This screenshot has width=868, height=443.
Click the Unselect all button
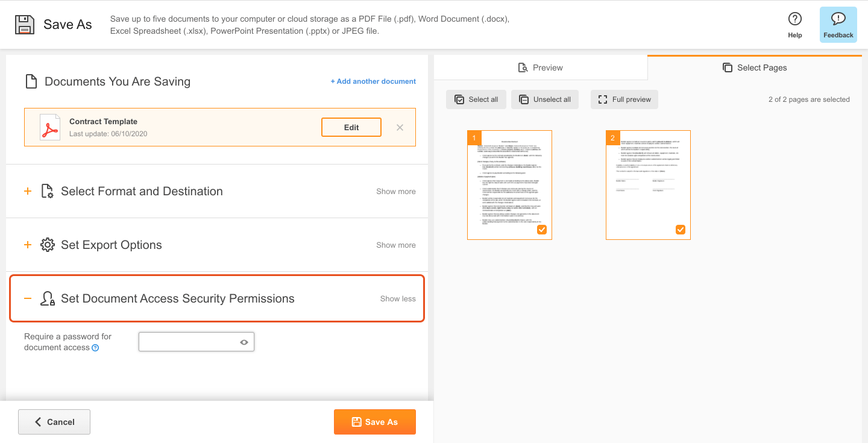point(545,99)
